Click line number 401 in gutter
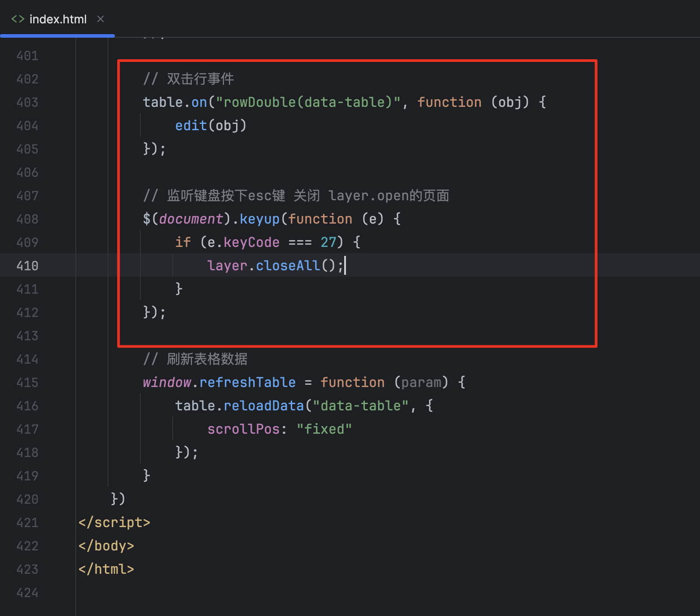This screenshot has height=616, width=700. [x=27, y=56]
